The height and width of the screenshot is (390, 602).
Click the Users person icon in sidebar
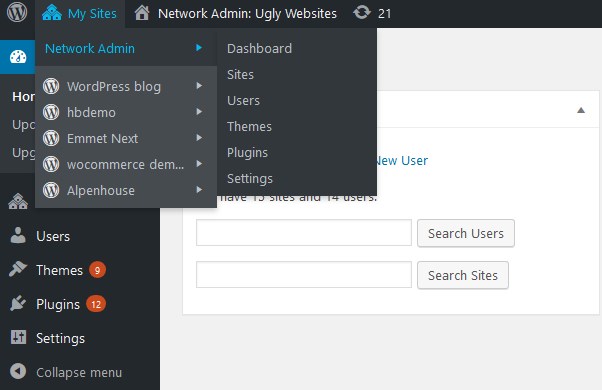click(x=18, y=235)
